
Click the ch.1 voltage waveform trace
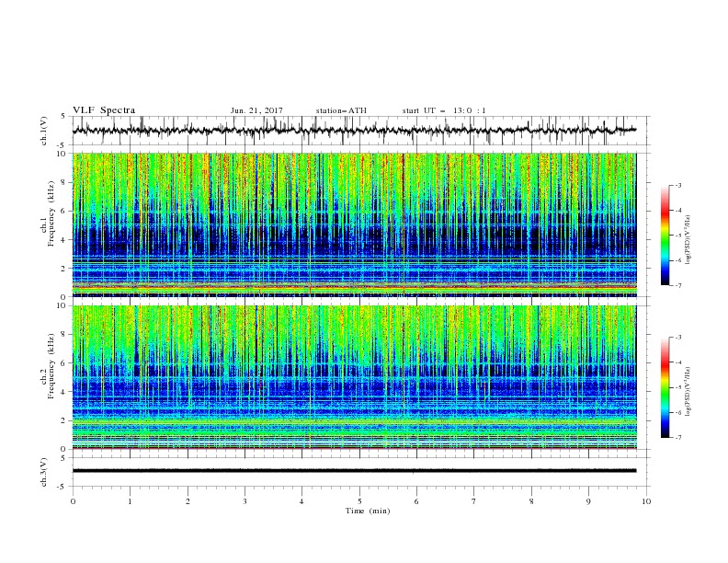coord(354,131)
